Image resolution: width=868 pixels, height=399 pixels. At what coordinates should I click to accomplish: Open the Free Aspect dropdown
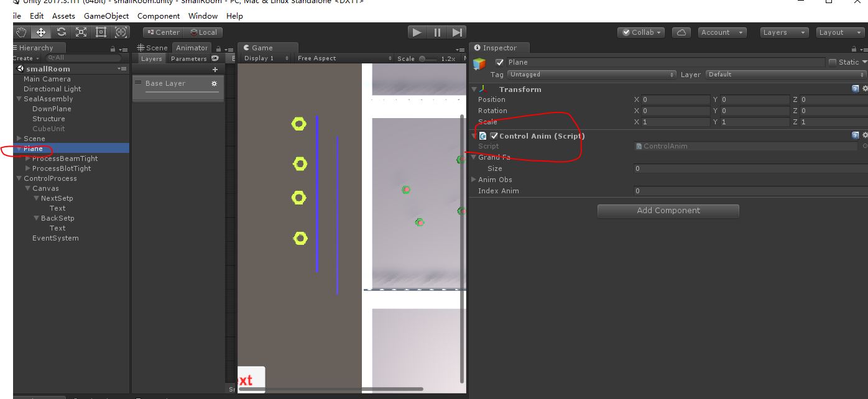point(343,58)
